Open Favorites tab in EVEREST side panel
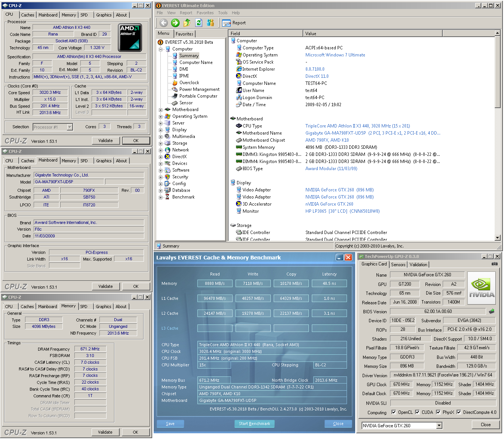504x440 pixels. [185, 34]
